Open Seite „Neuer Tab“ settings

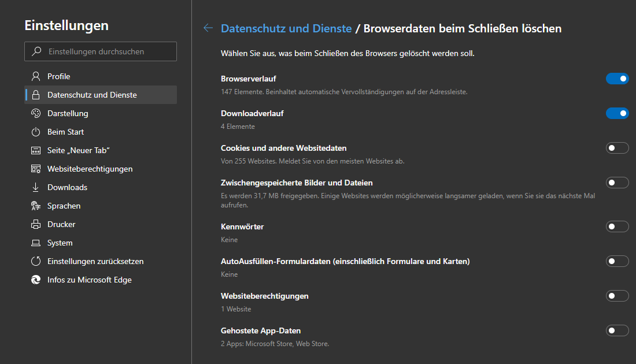point(79,150)
